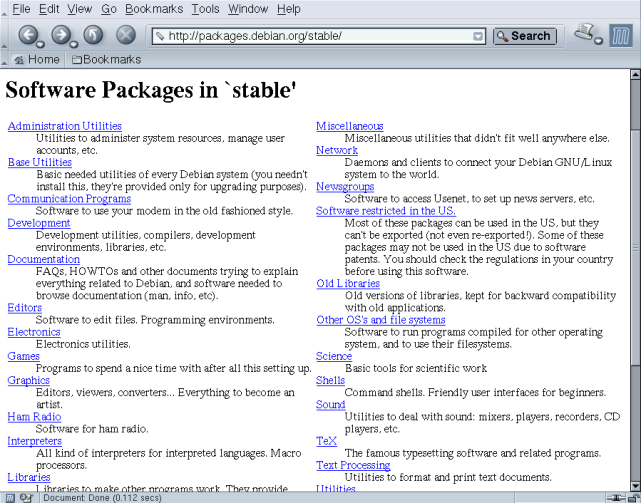
Task: Stop loading with the Stop X button
Action: pyautogui.click(x=126, y=35)
